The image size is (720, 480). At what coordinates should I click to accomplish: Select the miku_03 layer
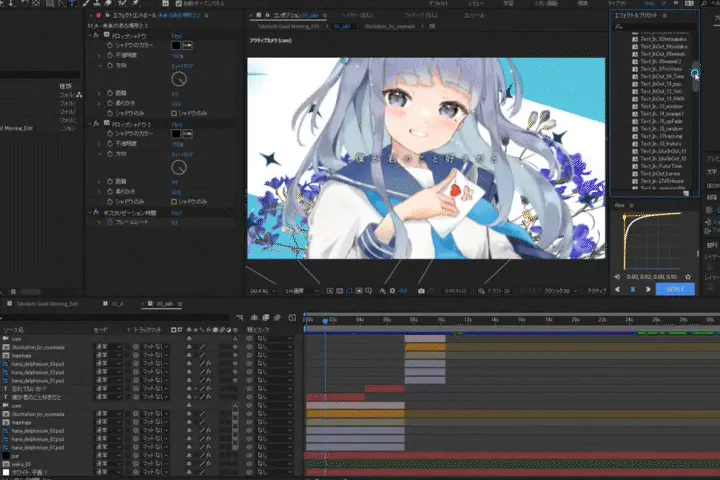click(22, 464)
